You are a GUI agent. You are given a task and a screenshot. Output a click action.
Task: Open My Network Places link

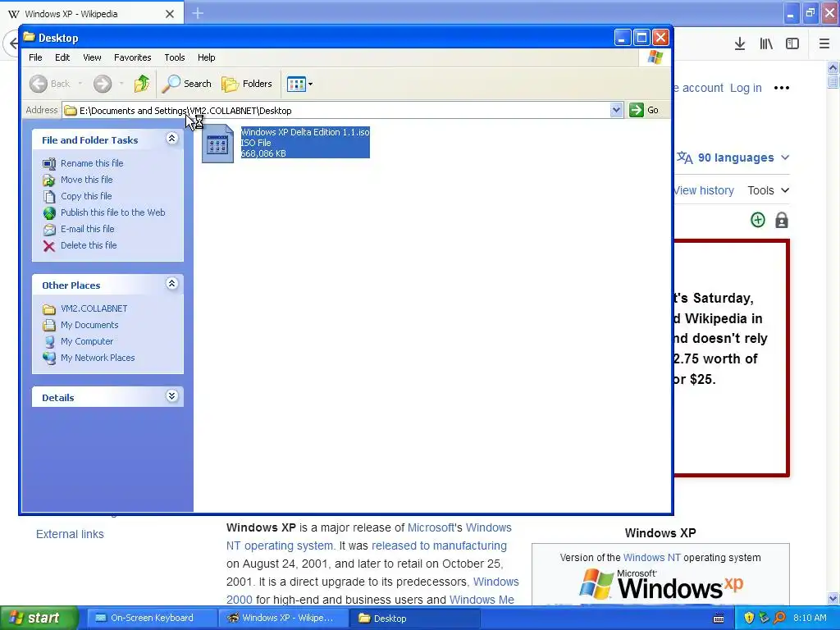[x=98, y=358]
